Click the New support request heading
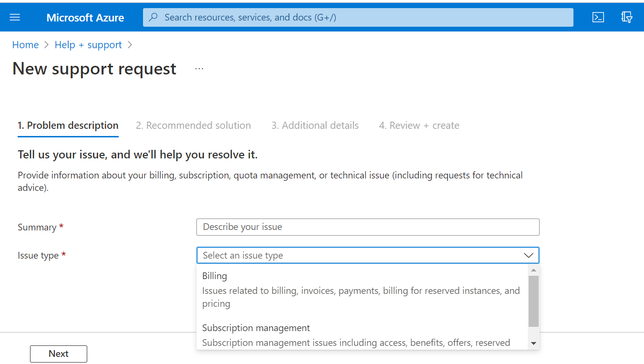Screen dimensions: 644x364 pos(94,69)
